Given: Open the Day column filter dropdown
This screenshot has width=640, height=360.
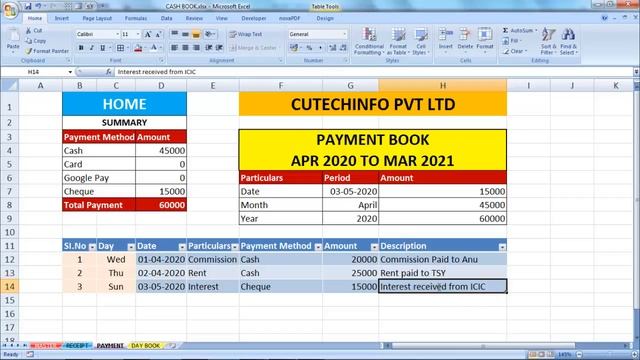Looking at the screenshot, I should [131, 247].
